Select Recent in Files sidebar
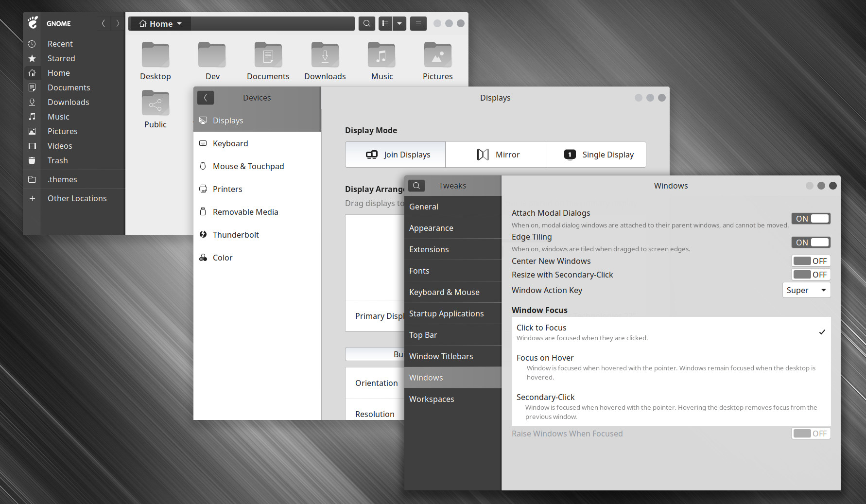Image resolution: width=866 pixels, height=504 pixels. [x=74, y=44]
